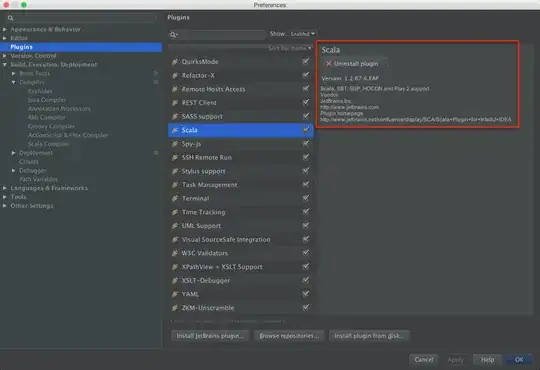The image size is (540, 370).
Task: Click the settings search magnifier icon in sidebar
Action: [x=10, y=18]
